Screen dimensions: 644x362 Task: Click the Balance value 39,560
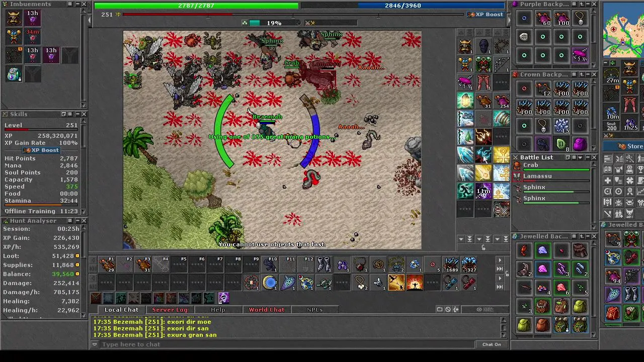point(63,274)
